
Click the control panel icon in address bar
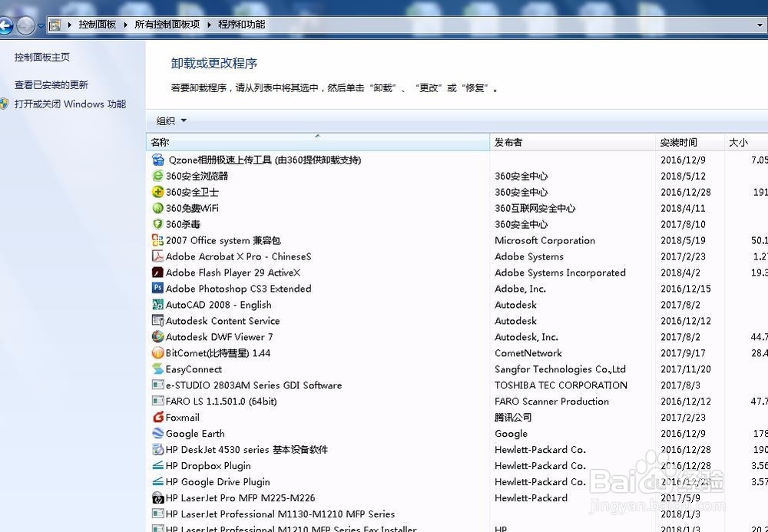[x=55, y=25]
